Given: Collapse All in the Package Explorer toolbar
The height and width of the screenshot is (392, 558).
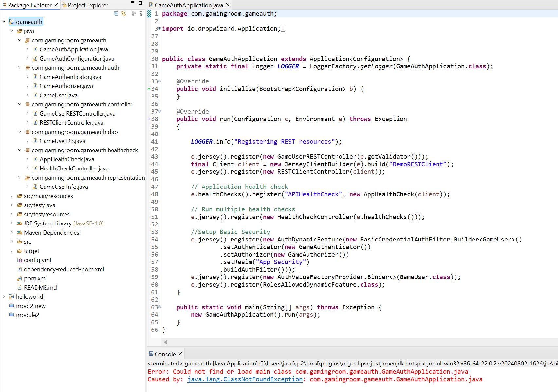Looking at the screenshot, I should pos(116,14).
